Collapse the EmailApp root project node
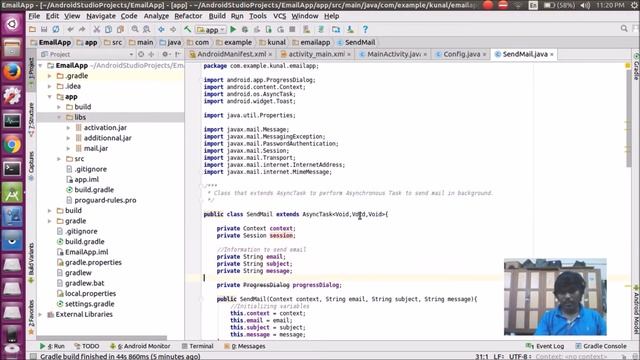The height and width of the screenshot is (360, 640). tap(40, 66)
